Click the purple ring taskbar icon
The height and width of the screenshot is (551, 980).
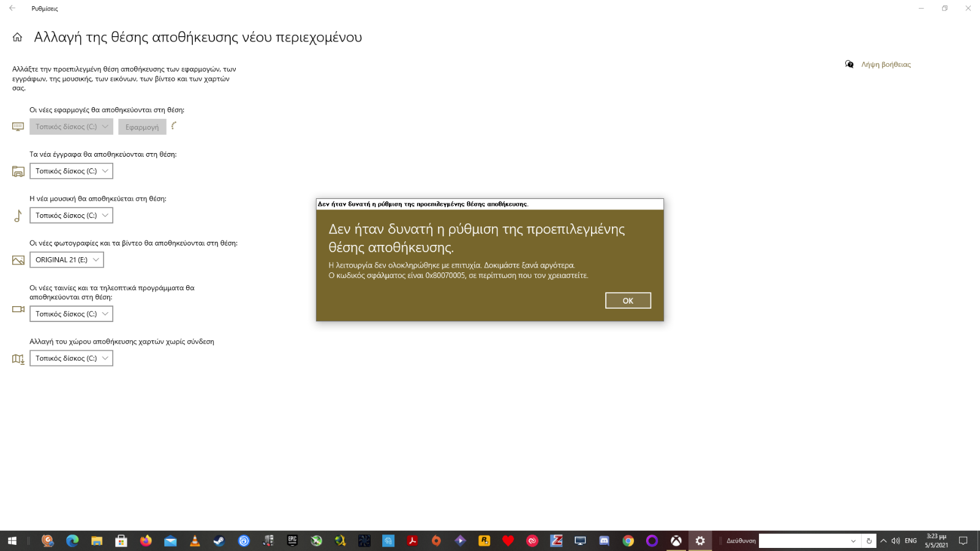tap(652, 541)
